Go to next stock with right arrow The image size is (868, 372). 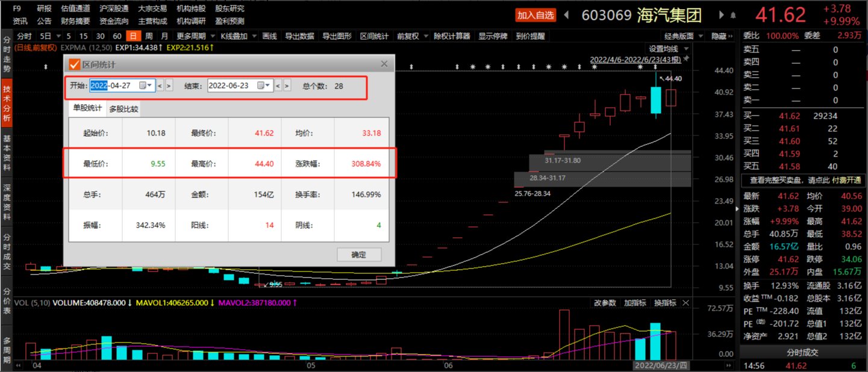[720, 14]
